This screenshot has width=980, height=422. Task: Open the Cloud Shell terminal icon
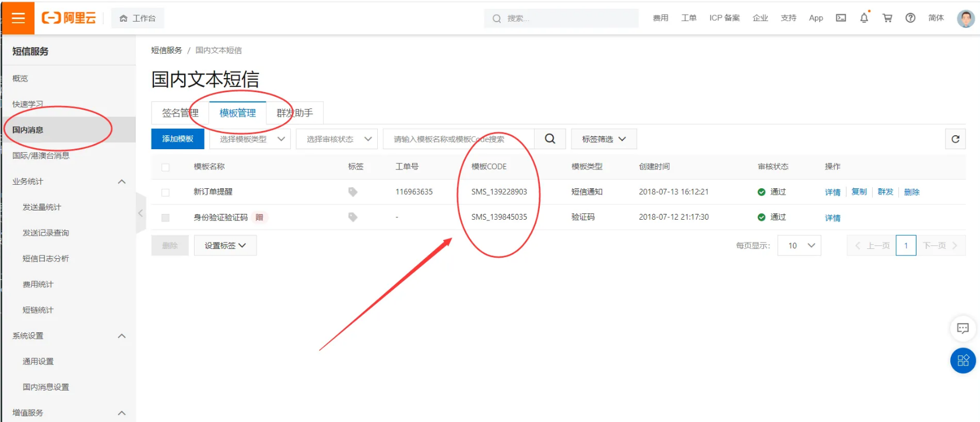pyautogui.click(x=841, y=18)
